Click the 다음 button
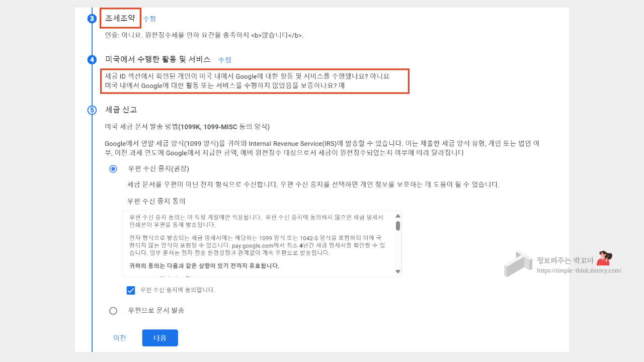The image size is (644, 362). point(160,338)
